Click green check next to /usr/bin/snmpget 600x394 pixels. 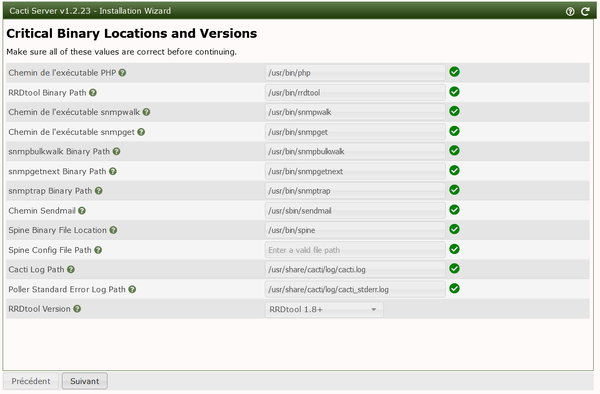(454, 131)
